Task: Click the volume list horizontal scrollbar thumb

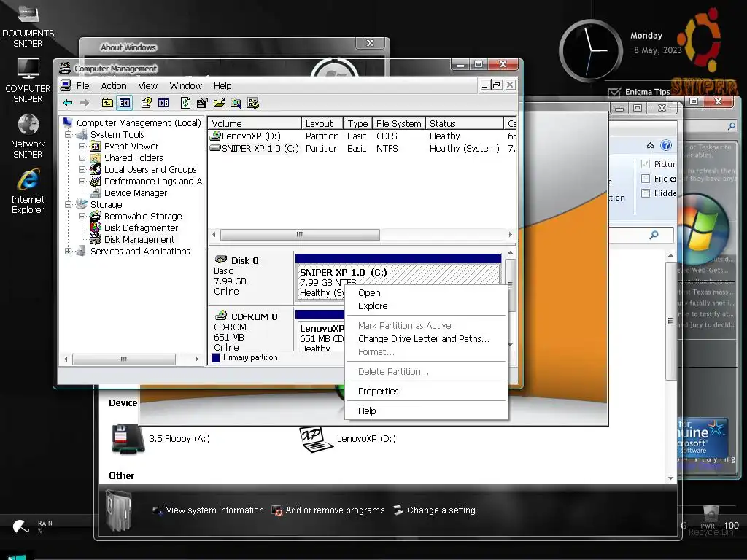Action: [300, 234]
